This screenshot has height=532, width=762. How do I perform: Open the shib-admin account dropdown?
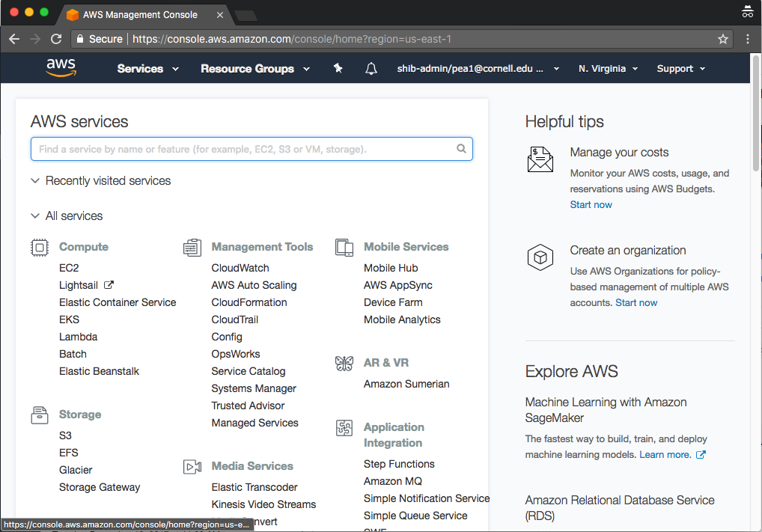478,69
